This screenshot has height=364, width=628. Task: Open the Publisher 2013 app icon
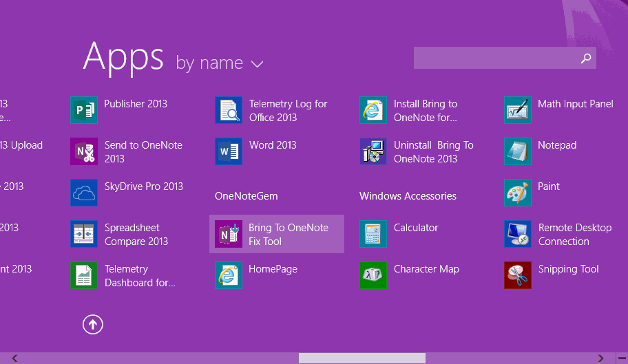pyautogui.click(x=84, y=110)
